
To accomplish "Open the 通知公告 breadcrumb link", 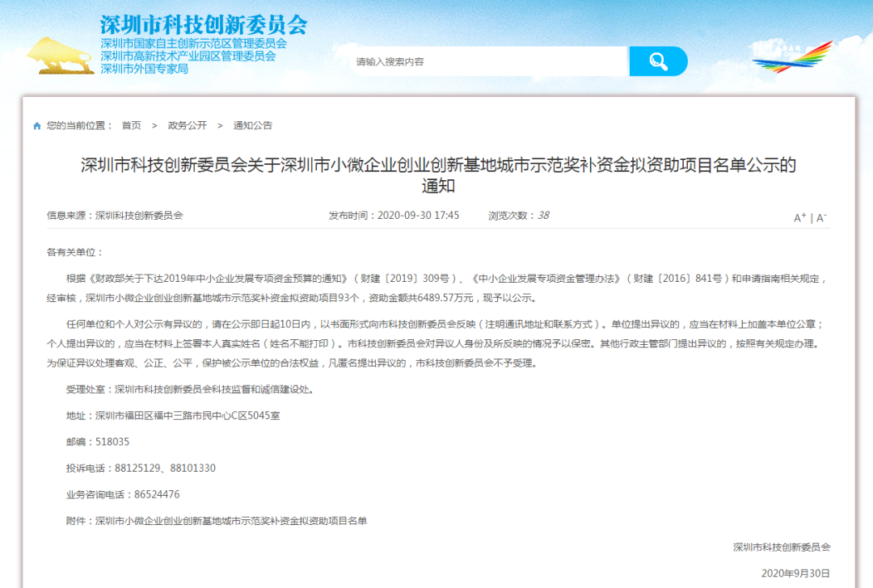I will click(253, 126).
